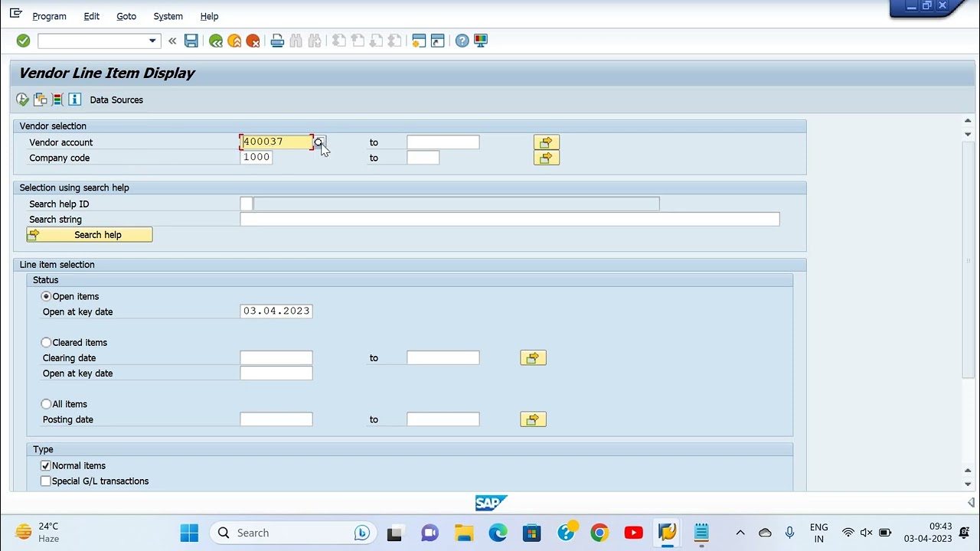Viewport: 980px width, 551px height.
Task: Click the Company code 'to' input field
Action: click(423, 157)
